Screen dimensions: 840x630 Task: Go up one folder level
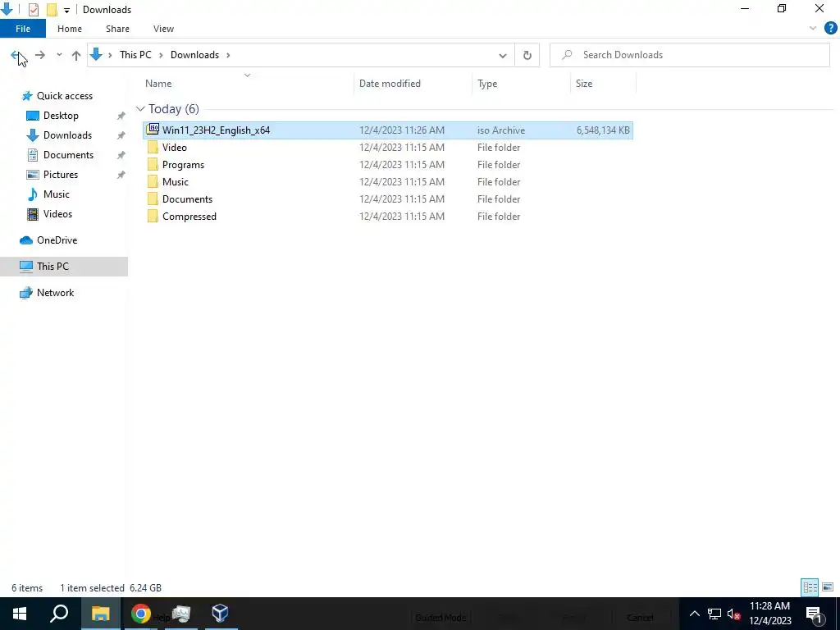76,55
